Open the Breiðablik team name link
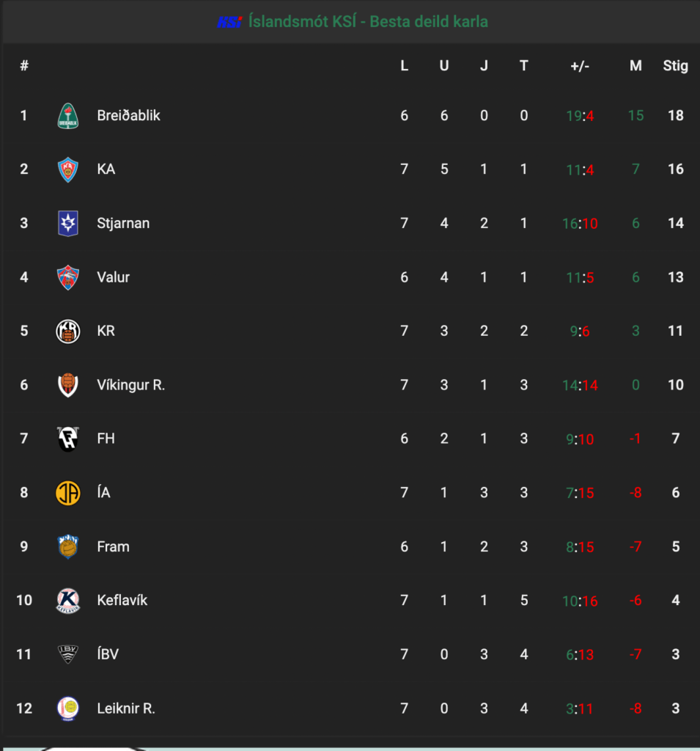 click(128, 115)
